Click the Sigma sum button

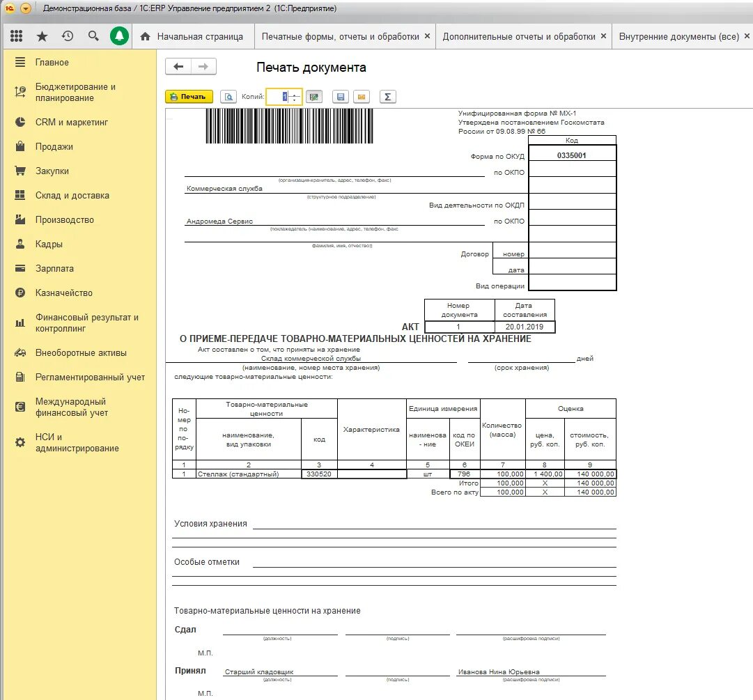point(387,97)
